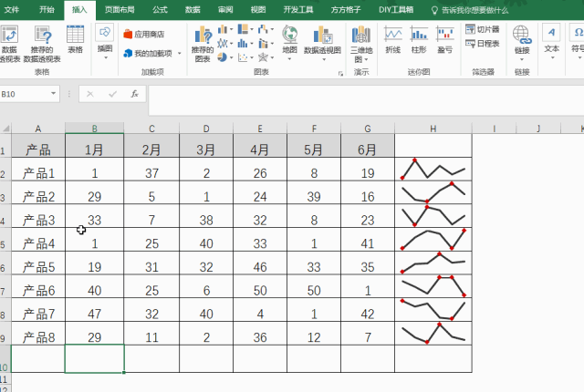Click the Tell Me search box

474,10
